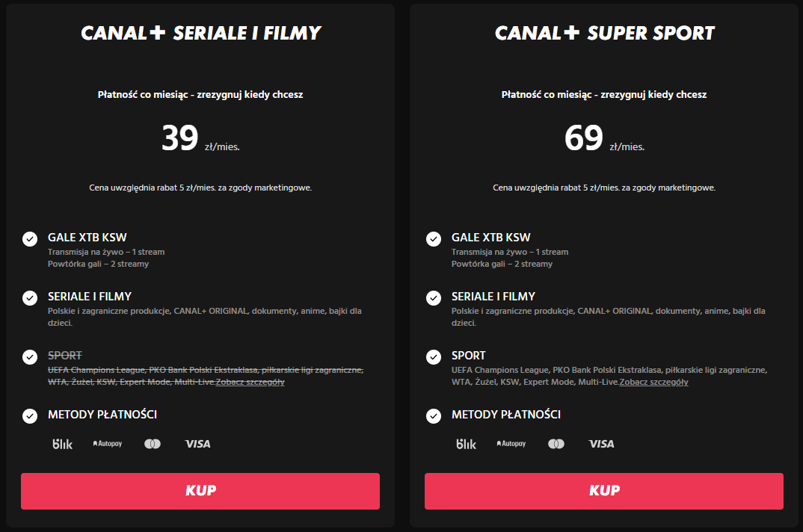803x532 pixels.
Task: Click the Autopay logo in Super Sport
Action: tap(511, 444)
